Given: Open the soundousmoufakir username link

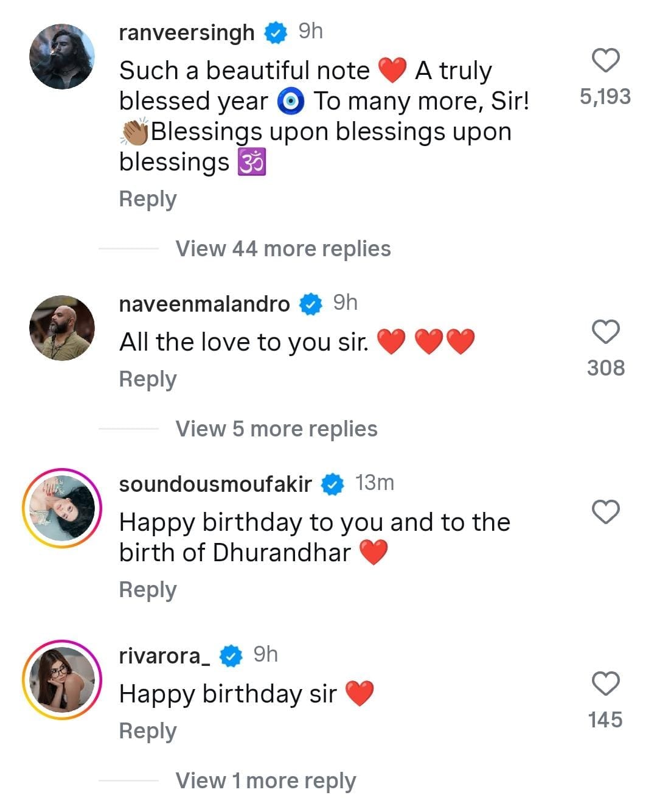Looking at the screenshot, I should 215,484.
